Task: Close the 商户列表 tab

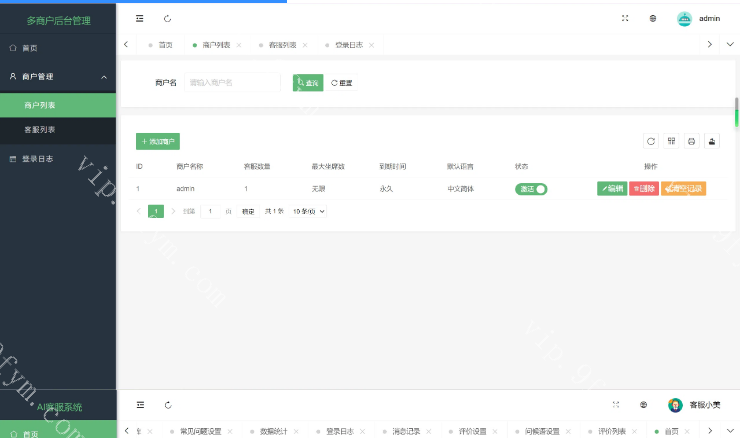Action: [x=239, y=45]
